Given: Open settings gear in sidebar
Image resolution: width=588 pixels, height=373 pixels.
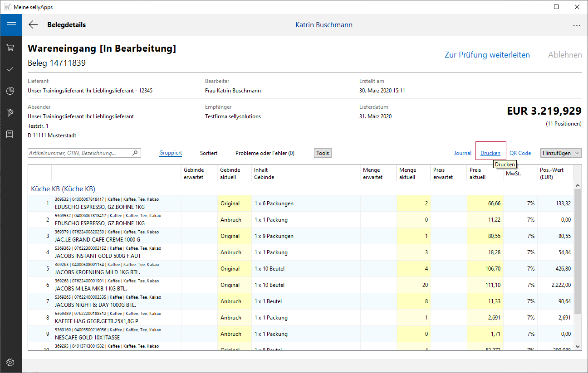Looking at the screenshot, I should (x=11, y=362).
